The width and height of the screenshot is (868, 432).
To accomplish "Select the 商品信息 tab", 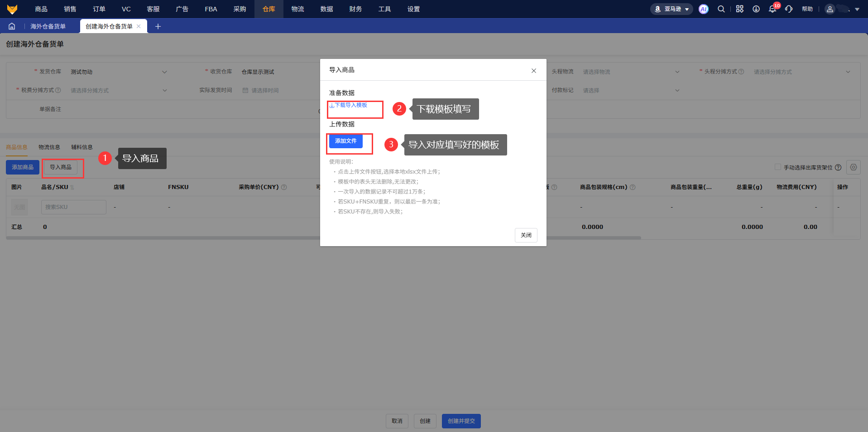I will coord(17,147).
